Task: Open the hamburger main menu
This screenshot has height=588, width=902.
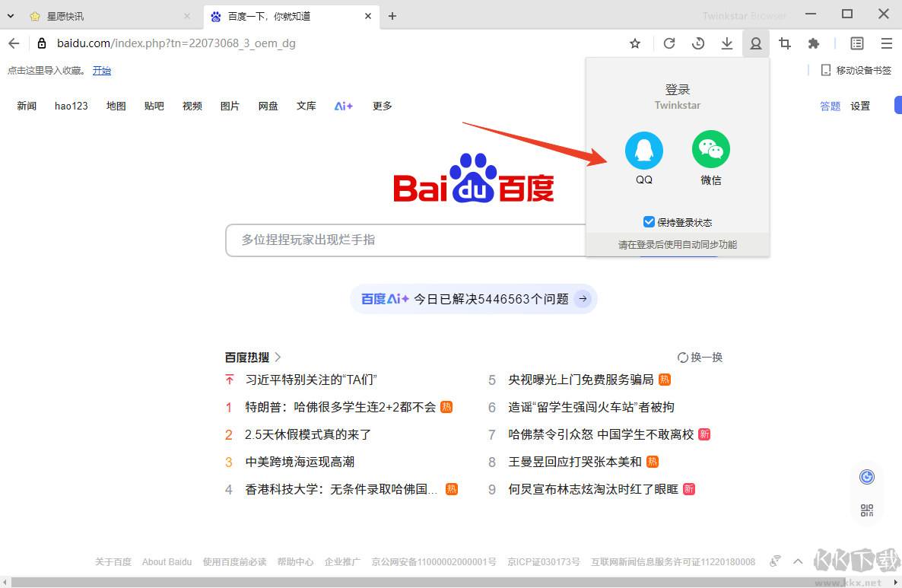Action: point(887,43)
